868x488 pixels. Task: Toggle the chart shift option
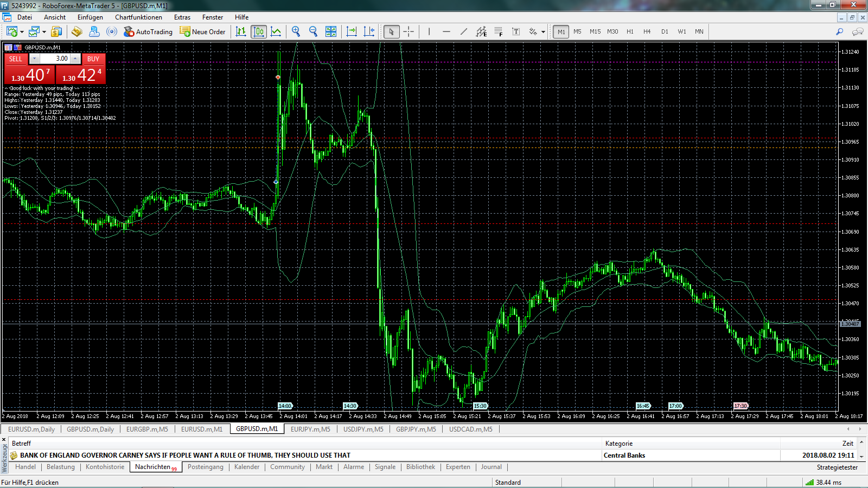(x=369, y=31)
